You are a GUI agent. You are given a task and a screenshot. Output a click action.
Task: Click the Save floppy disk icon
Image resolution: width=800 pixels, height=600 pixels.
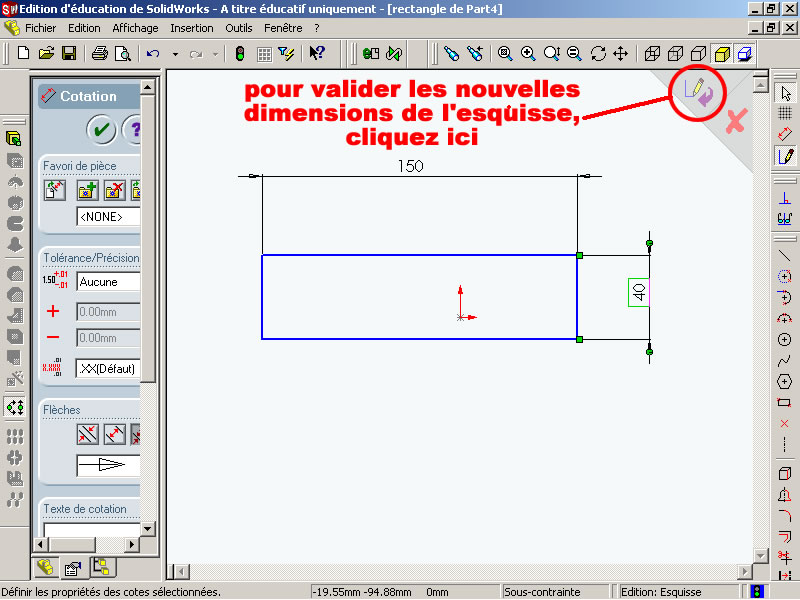pyautogui.click(x=70, y=53)
